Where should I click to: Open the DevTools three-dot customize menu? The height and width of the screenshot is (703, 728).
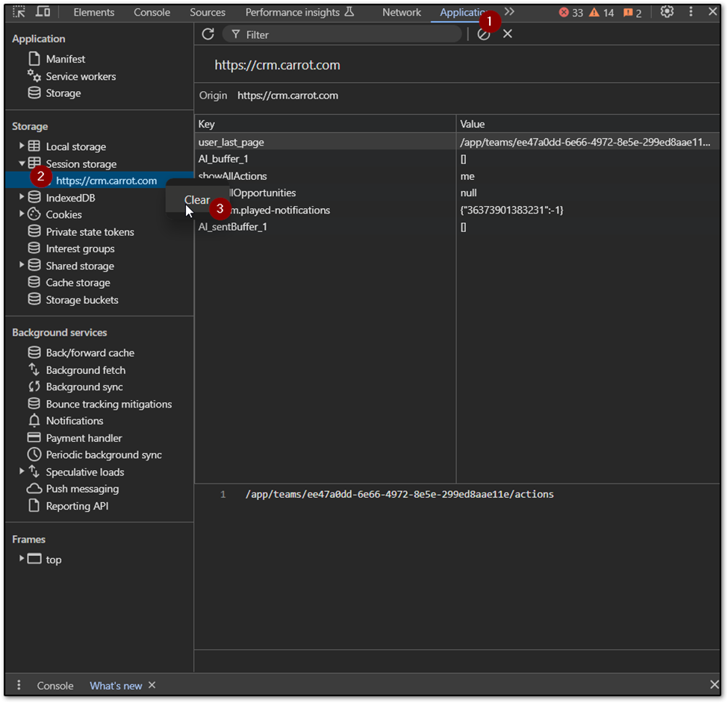pos(691,12)
